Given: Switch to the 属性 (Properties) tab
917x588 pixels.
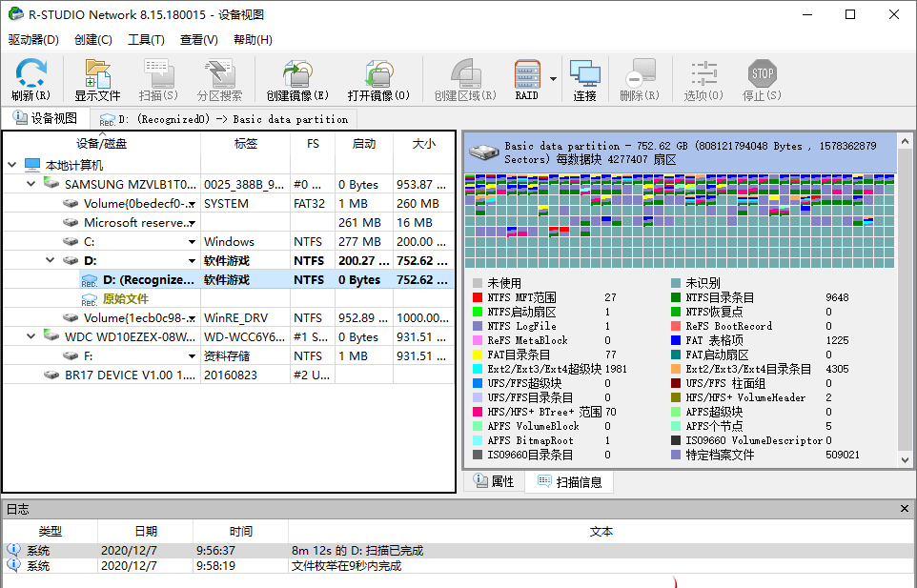Looking at the screenshot, I should coord(494,482).
